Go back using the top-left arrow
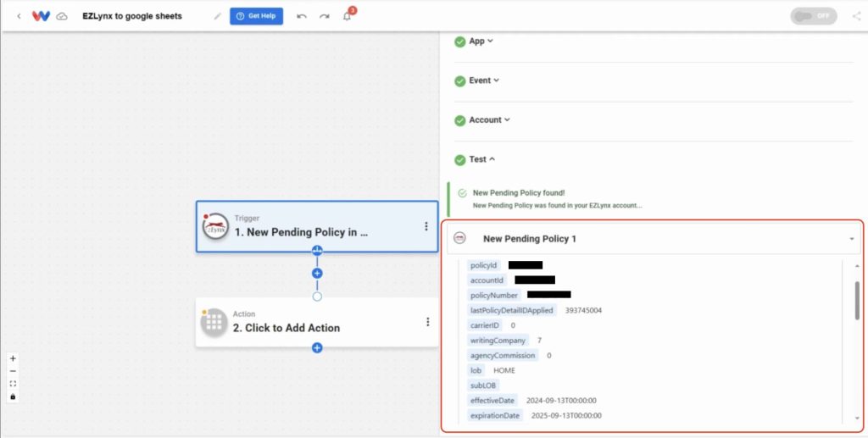 (19, 16)
